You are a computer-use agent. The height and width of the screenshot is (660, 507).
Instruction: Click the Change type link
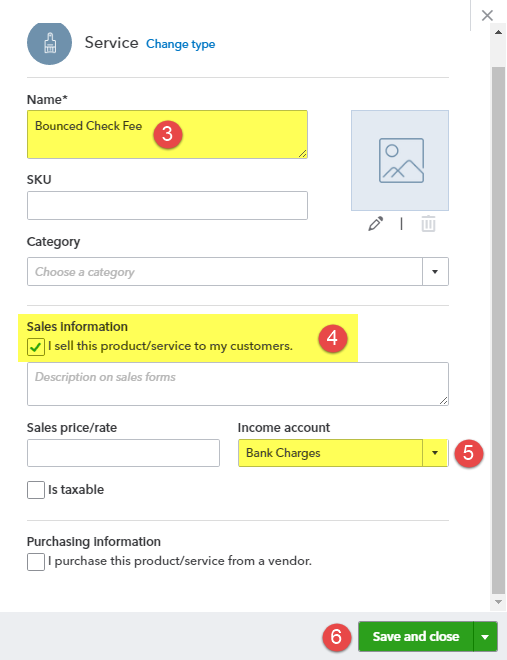(x=181, y=44)
